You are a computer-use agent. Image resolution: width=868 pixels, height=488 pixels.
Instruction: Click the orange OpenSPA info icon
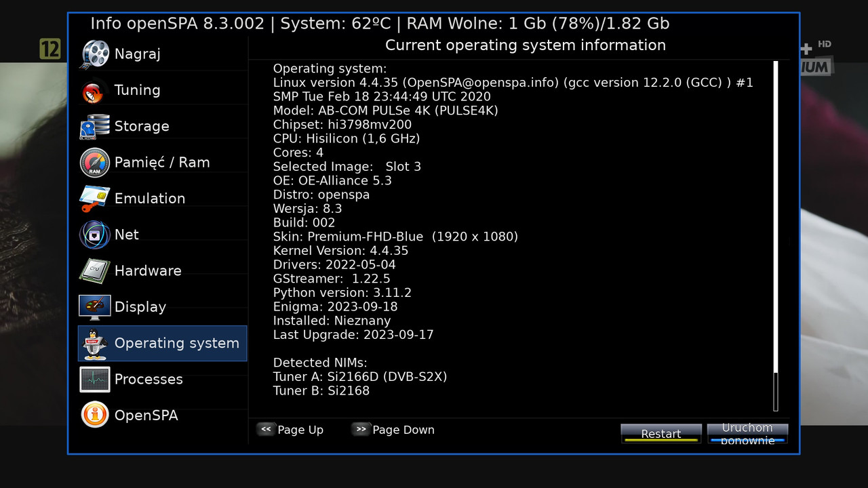tap(94, 415)
